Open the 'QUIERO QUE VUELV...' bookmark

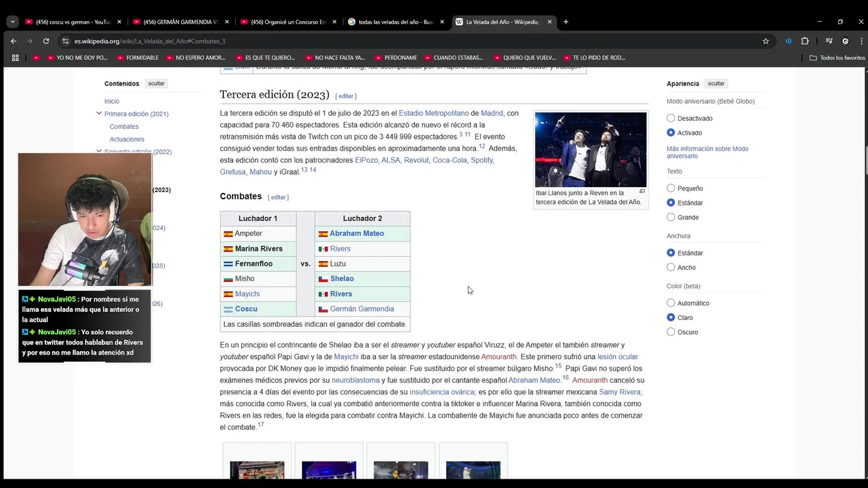pos(524,58)
